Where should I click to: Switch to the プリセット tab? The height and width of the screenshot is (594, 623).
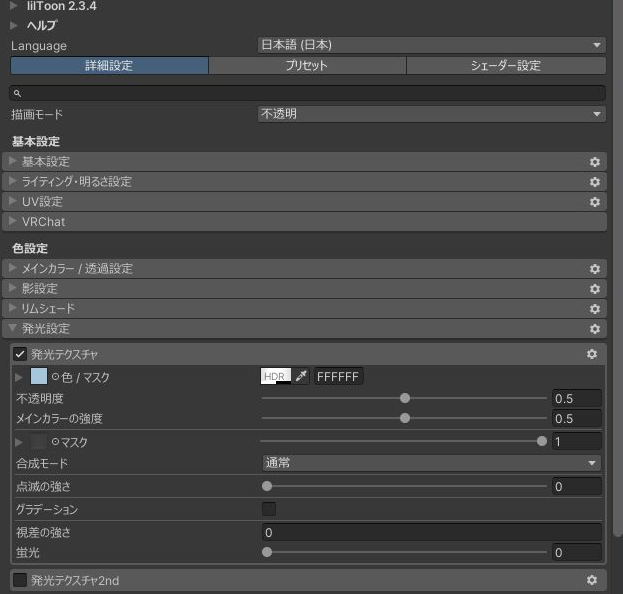tap(307, 66)
